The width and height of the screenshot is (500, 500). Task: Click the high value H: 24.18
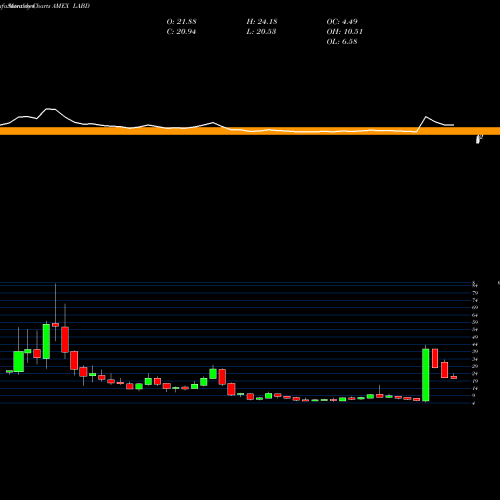pyautogui.click(x=262, y=22)
